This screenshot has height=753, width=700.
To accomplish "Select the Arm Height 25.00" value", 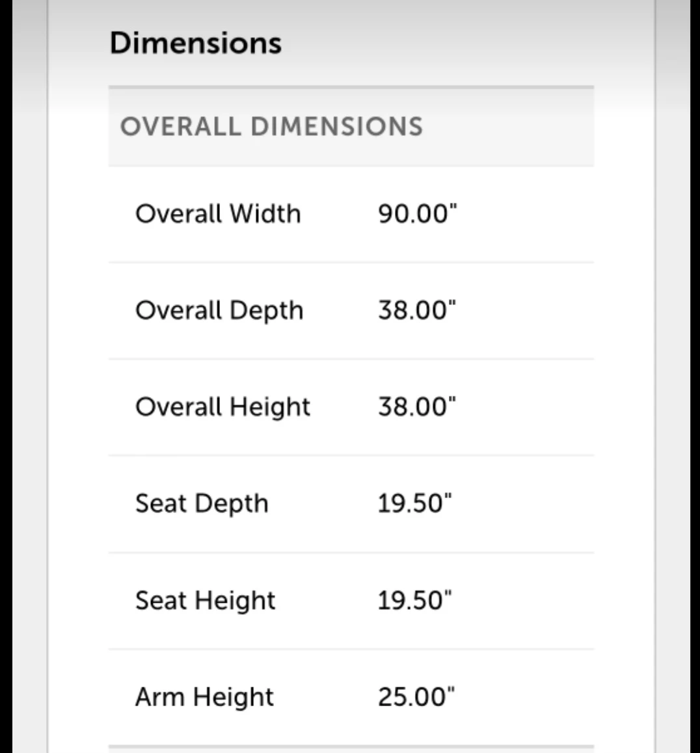I will tap(416, 697).
